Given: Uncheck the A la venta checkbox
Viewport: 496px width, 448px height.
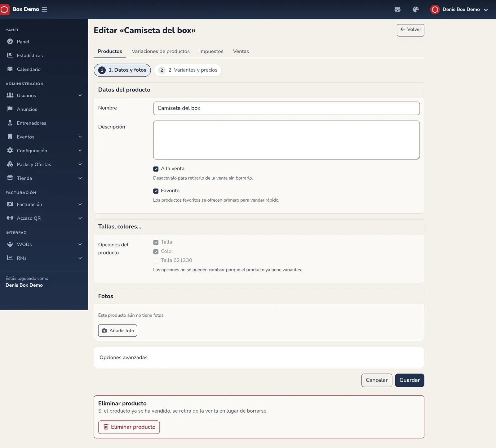Looking at the screenshot, I should click(156, 169).
